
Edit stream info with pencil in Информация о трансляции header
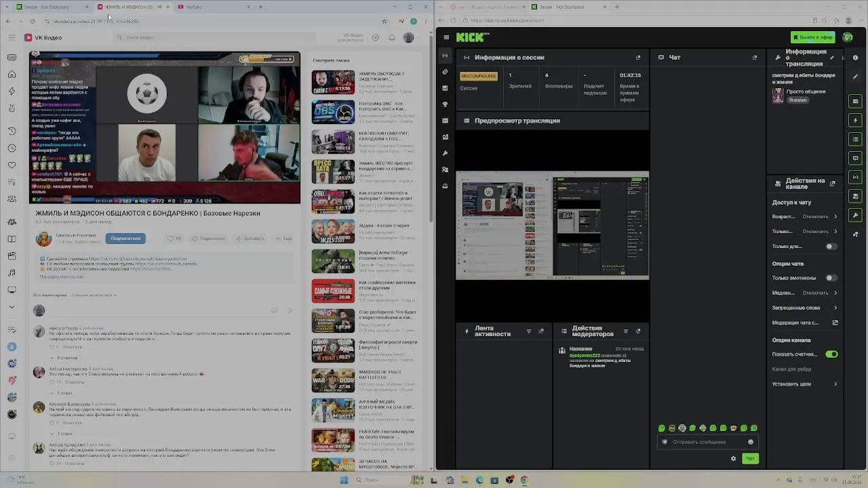click(x=832, y=58)
